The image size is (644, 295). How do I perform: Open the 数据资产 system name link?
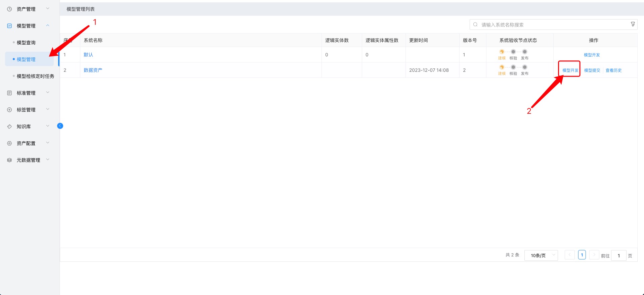(x=93, y=70)
